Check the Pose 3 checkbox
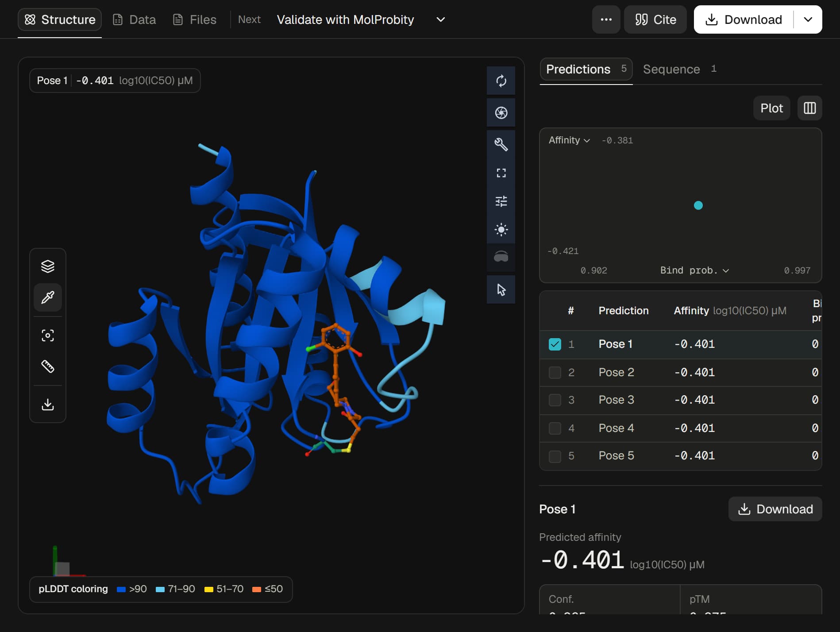840x632 pixels. pyautogui.click(x=555, y=400)
